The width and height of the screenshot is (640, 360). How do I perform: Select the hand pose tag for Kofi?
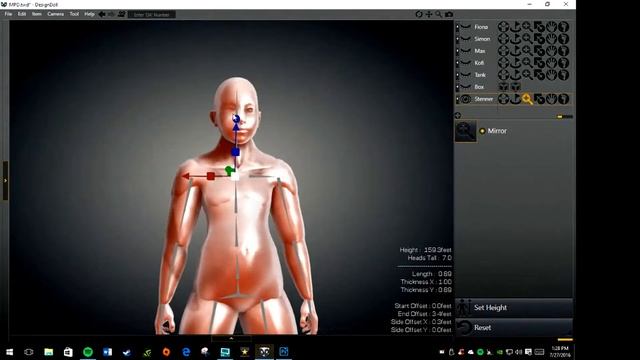[551, 63]
